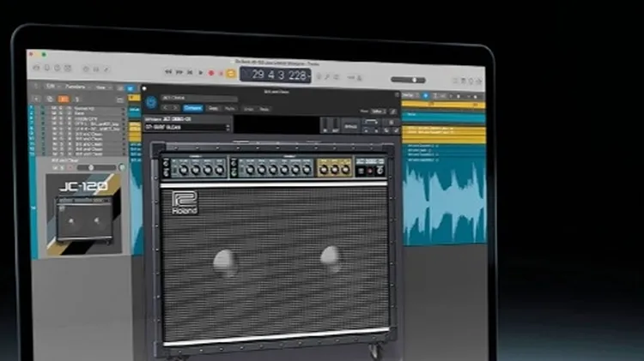Click the red indicator button on amp panel

point(370,171)
